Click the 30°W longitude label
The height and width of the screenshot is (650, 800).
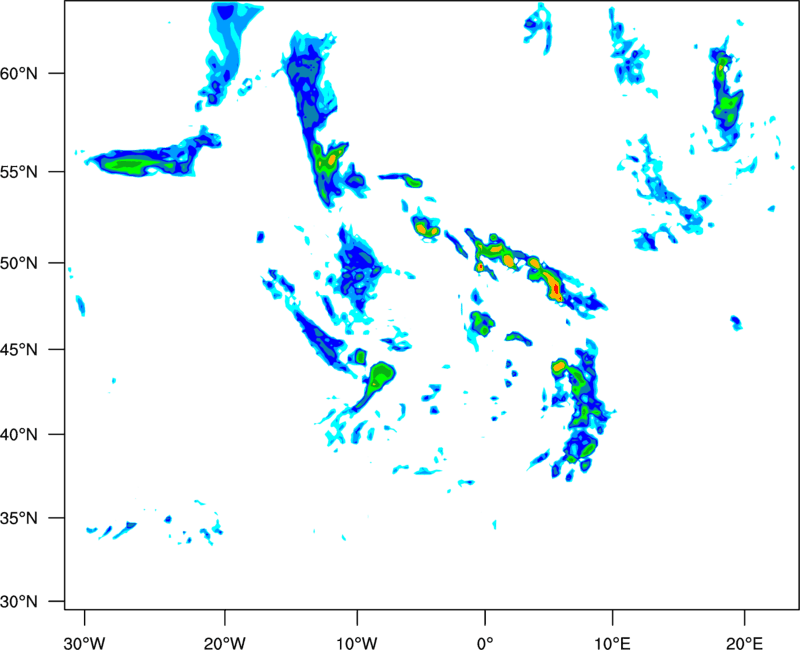(x=84, y=643)
